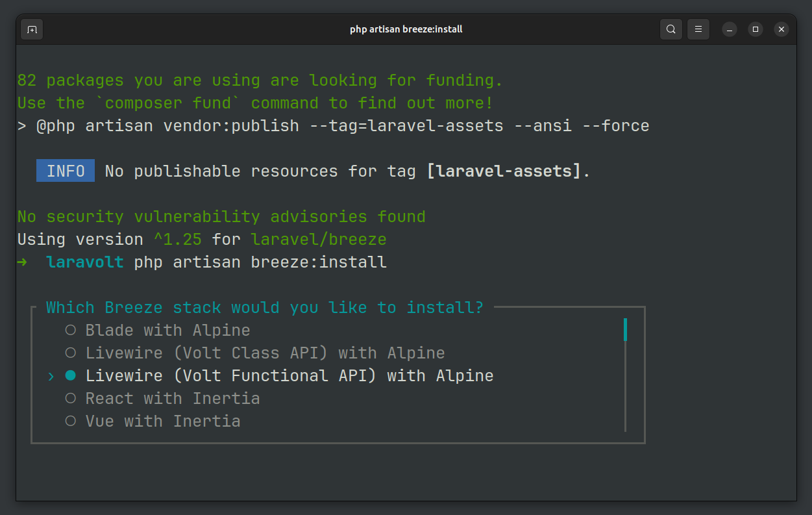The image size is (812, 515).
Task: Open a new terminal tab
Action: pyautogui.click(x=32, y=29)
